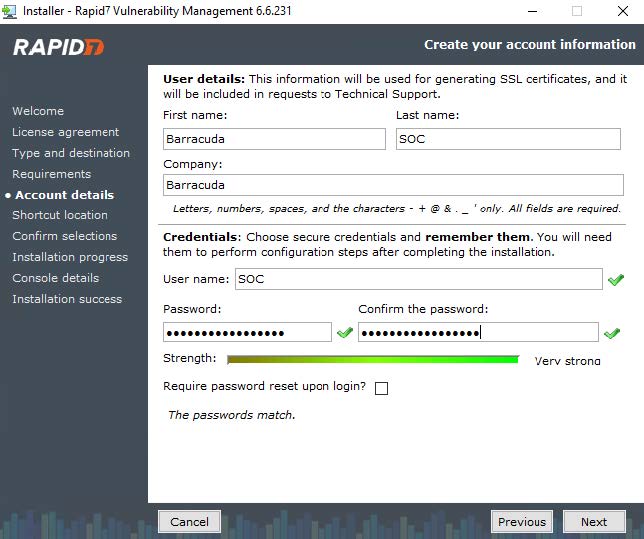This screenshot has height=539, width=644.
Task: Click the 'The passwords match.' message
Action: [x=232, y=415]
